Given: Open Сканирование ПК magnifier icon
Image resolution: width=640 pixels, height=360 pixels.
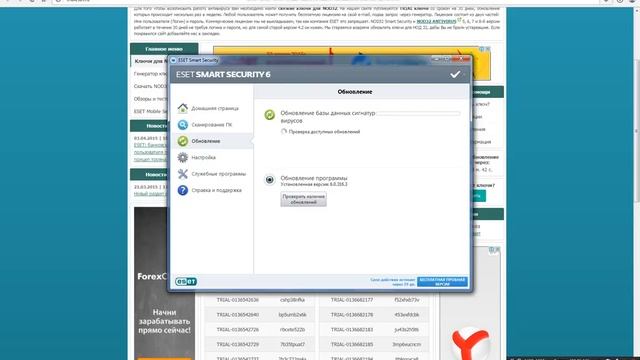Looking at the screenshot, I should 182,124.
